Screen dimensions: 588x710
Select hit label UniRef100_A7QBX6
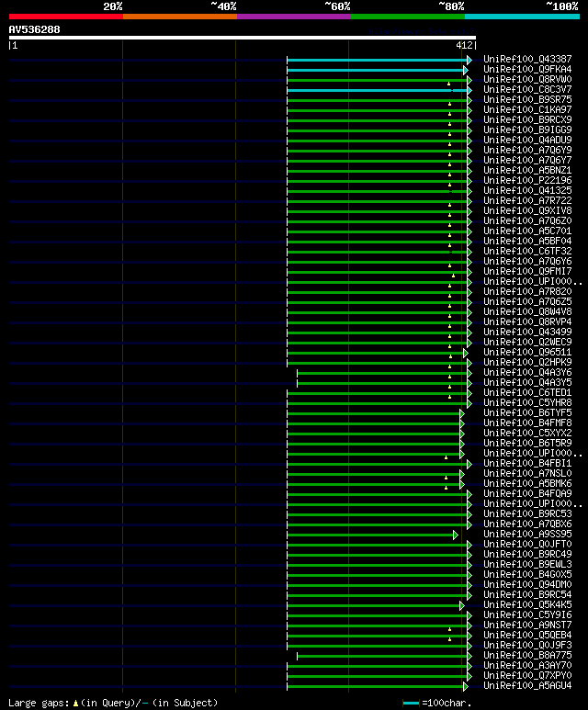[527, 524]
